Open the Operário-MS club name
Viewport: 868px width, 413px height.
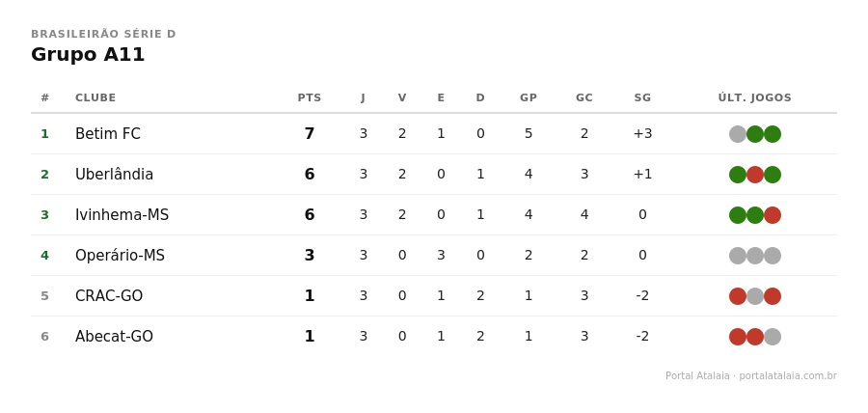(x=120, y=256)
